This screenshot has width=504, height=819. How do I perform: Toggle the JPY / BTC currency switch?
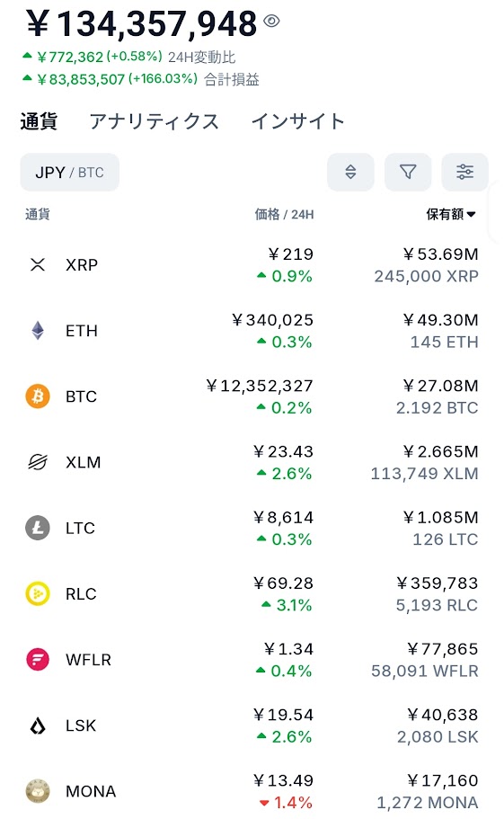point(69,173)
